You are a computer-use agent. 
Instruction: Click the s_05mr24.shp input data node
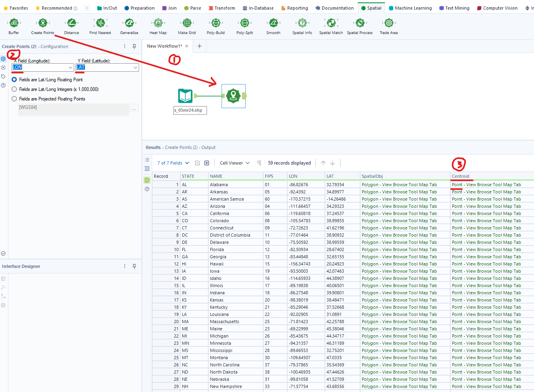tap(185, 96)
